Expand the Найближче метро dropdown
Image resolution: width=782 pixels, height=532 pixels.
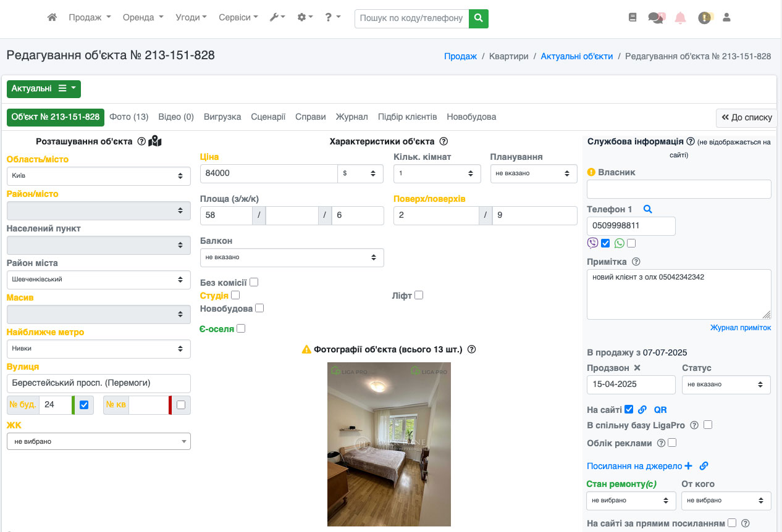click(x=98, y=349)
